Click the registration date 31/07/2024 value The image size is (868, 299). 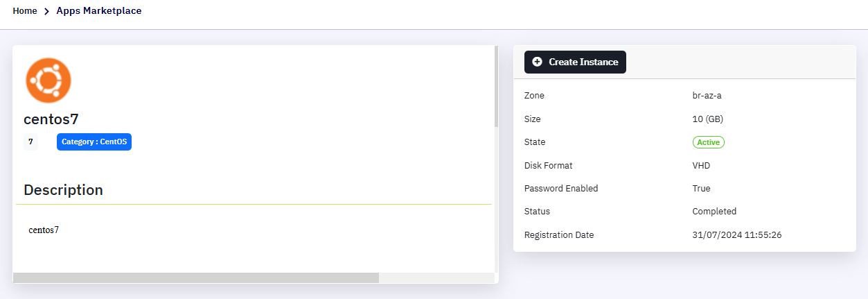(x=737, y=235)
